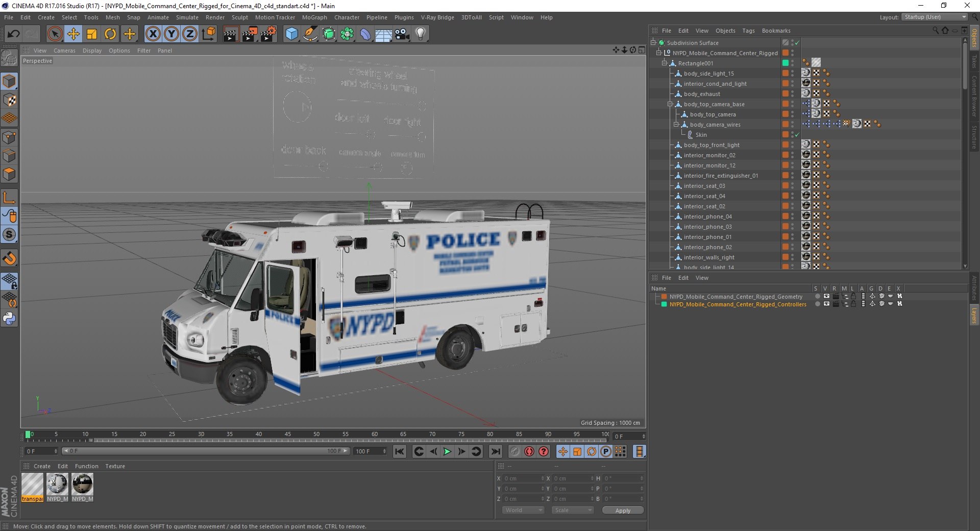The image size is (980, 531).
Task: Toggle Skin object enable checkmark
Action: tap(797, 135)
